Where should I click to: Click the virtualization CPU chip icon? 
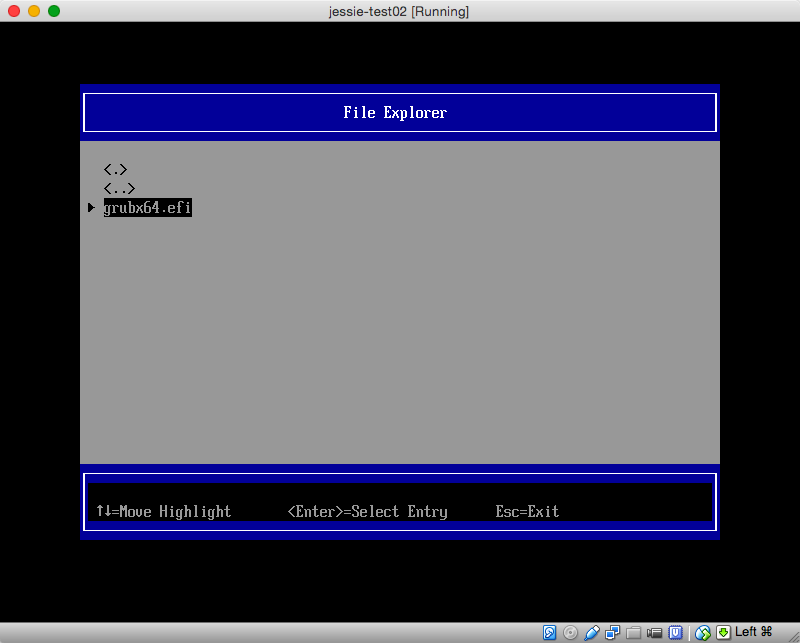[676, 633]
